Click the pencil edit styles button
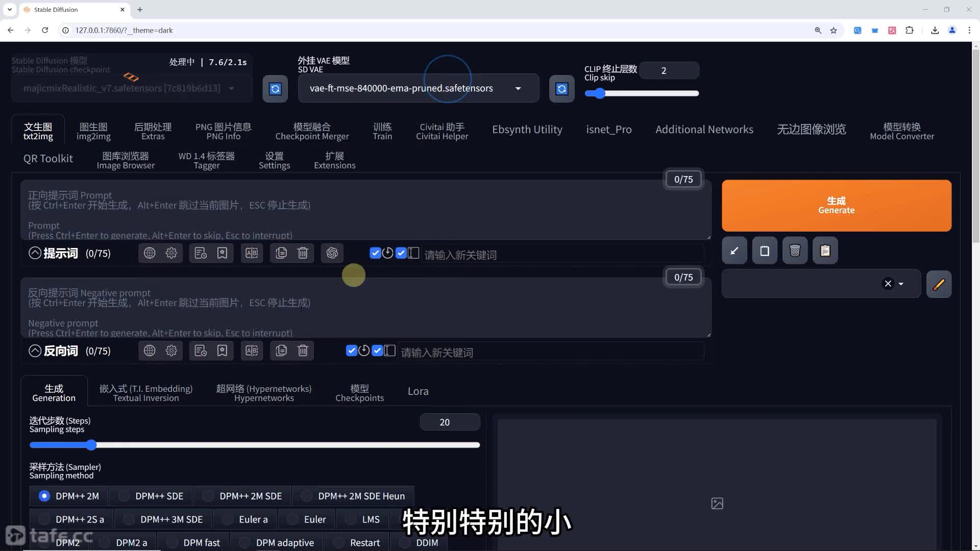The width and height of the screenshot is (980, 551). (939, 284)
